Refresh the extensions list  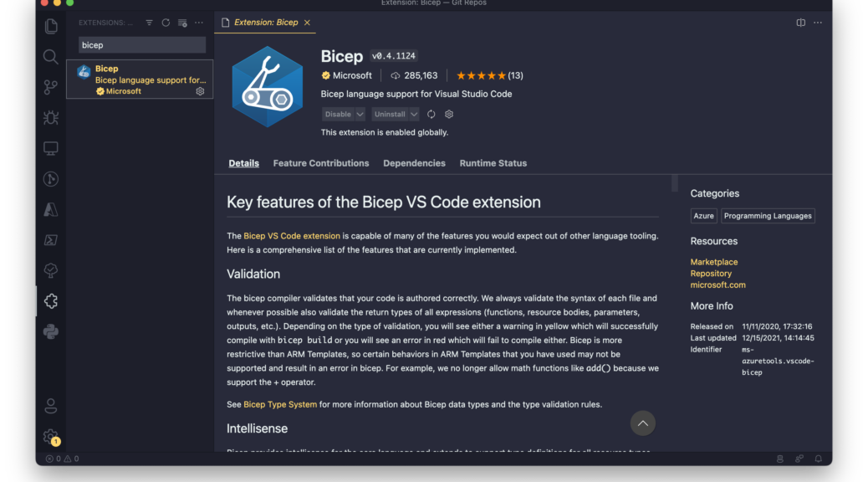tap(166, 23)
